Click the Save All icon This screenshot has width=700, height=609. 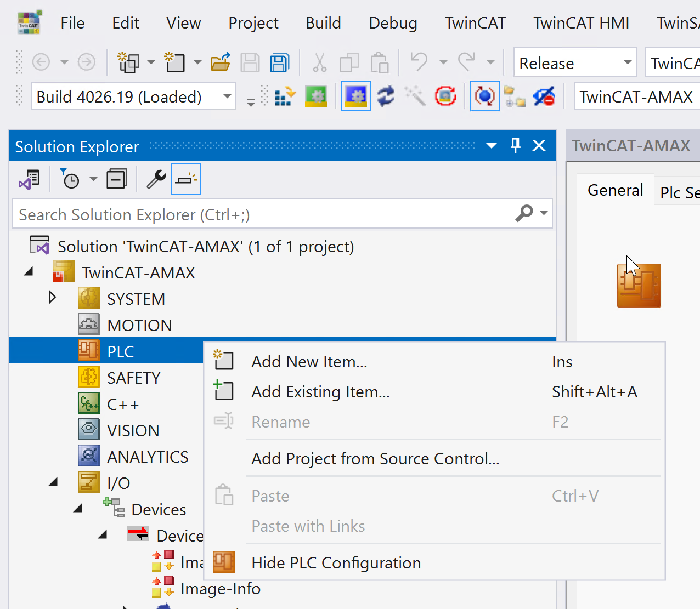(x=279, y=62)
